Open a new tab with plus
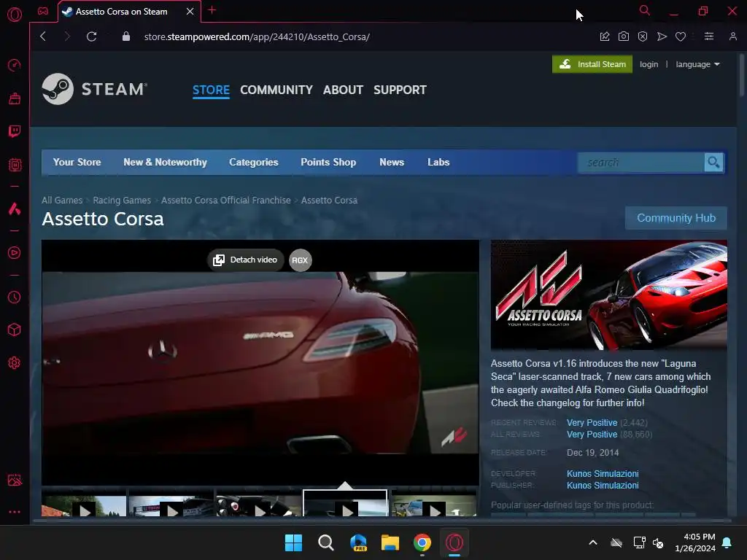This screenshot has width=747, height=560. (212, 10)
